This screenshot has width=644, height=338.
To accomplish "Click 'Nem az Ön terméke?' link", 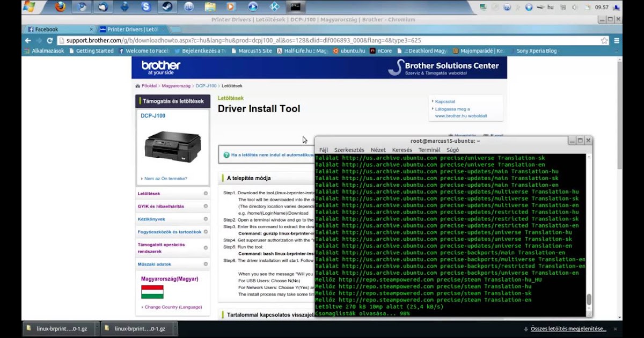I will click(x=165, y=179).
